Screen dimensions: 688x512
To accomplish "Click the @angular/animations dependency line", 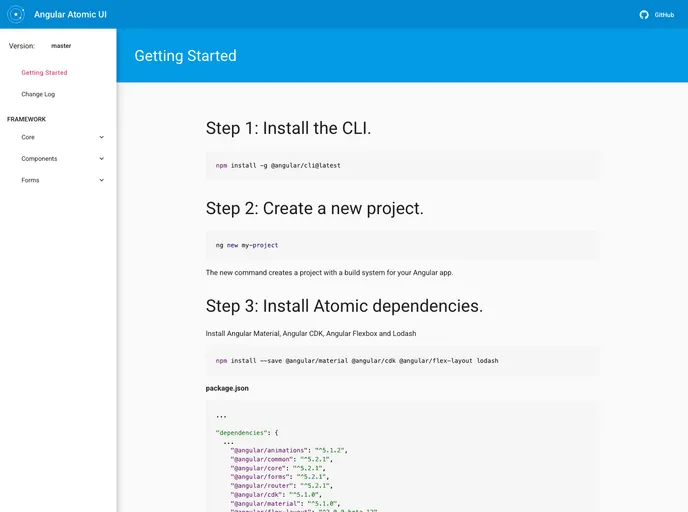I will (289, 451).
